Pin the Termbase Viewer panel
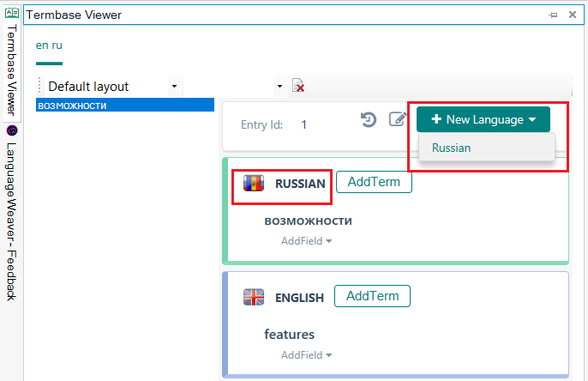 tap(553, 15)
